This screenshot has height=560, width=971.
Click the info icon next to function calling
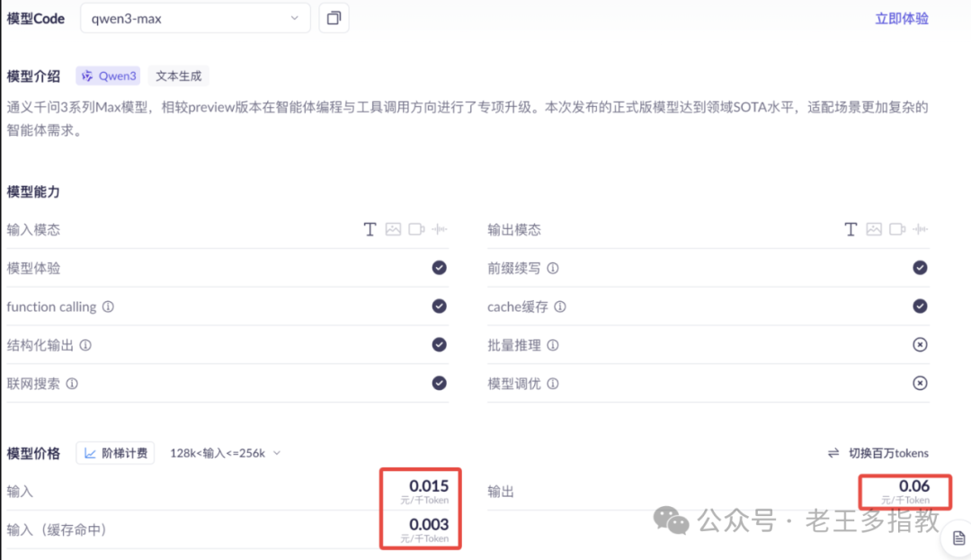107,307
